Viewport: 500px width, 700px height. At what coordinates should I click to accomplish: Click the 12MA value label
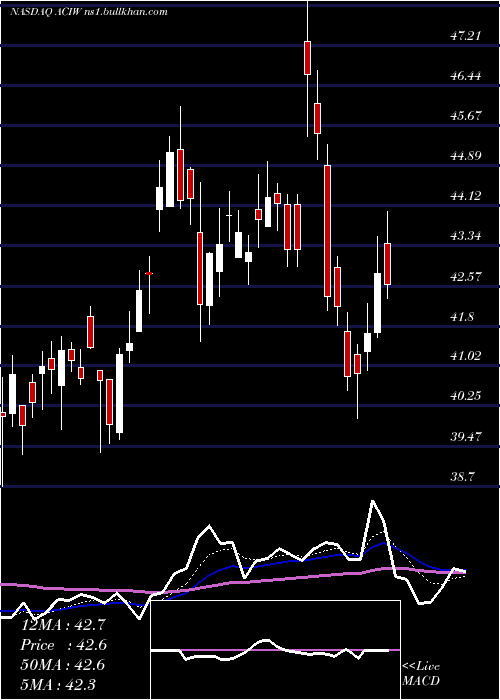coord(63,624)
